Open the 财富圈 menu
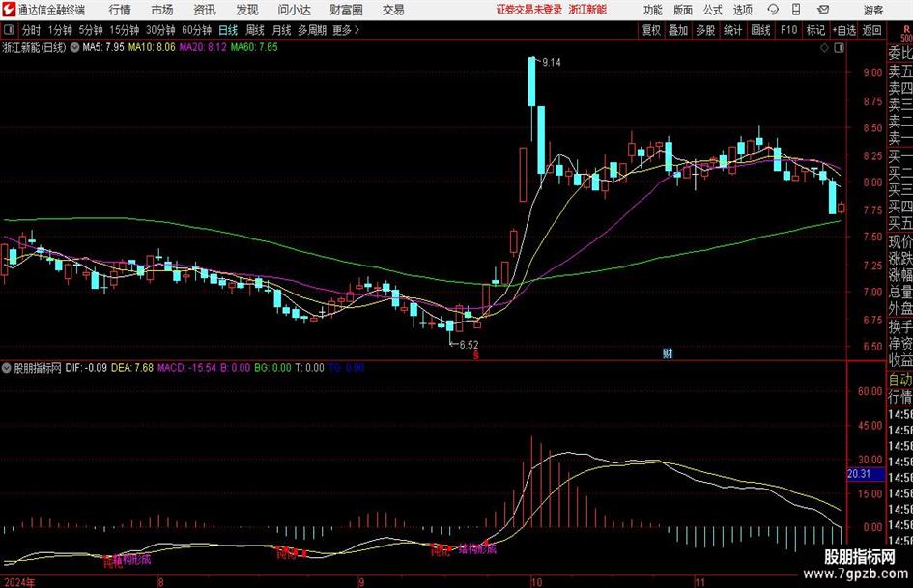 click(346, 10)
